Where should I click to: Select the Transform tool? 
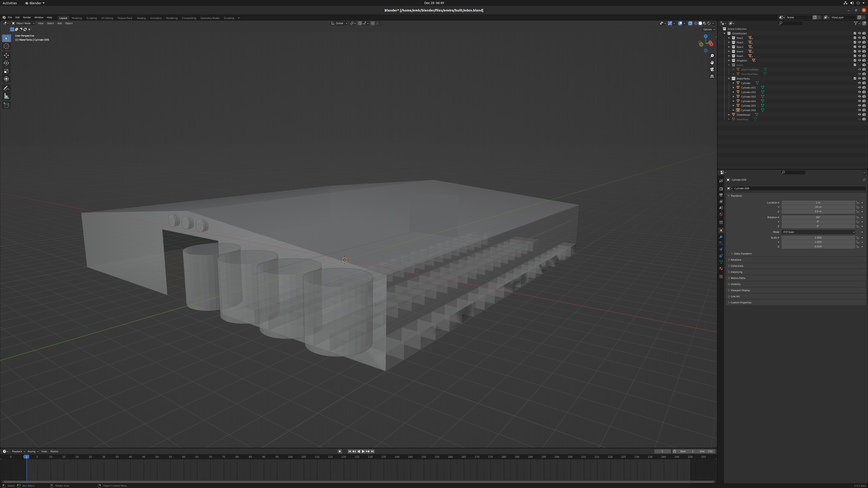6,79
